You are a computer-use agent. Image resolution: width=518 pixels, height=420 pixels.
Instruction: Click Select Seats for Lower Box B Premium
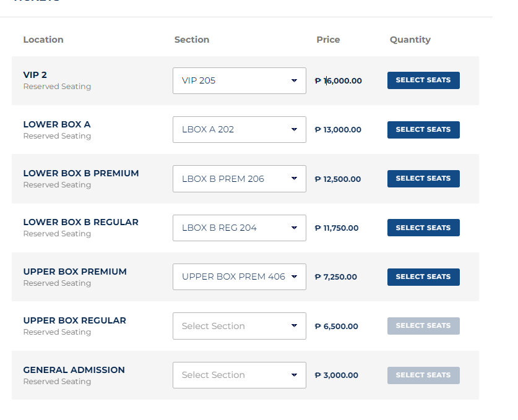(423, 179)
